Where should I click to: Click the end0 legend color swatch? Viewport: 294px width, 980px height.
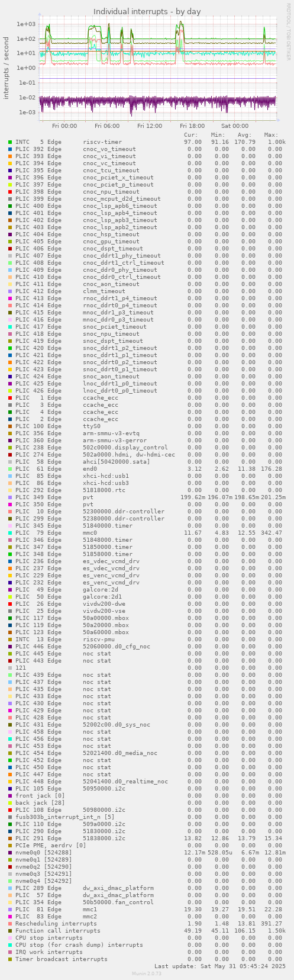pyautogui.click(x=10, y=469)
